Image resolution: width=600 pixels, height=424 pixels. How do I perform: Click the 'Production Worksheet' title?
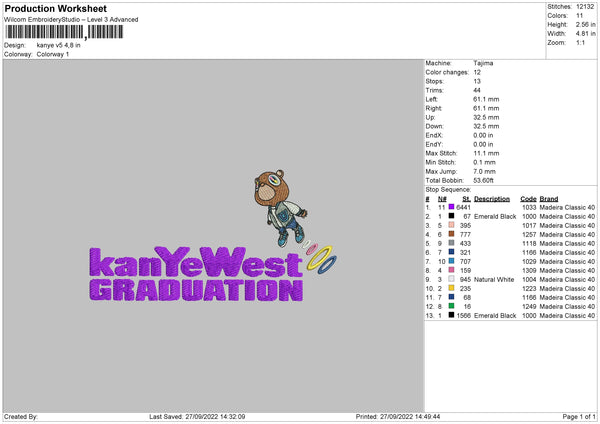(55, 8)
